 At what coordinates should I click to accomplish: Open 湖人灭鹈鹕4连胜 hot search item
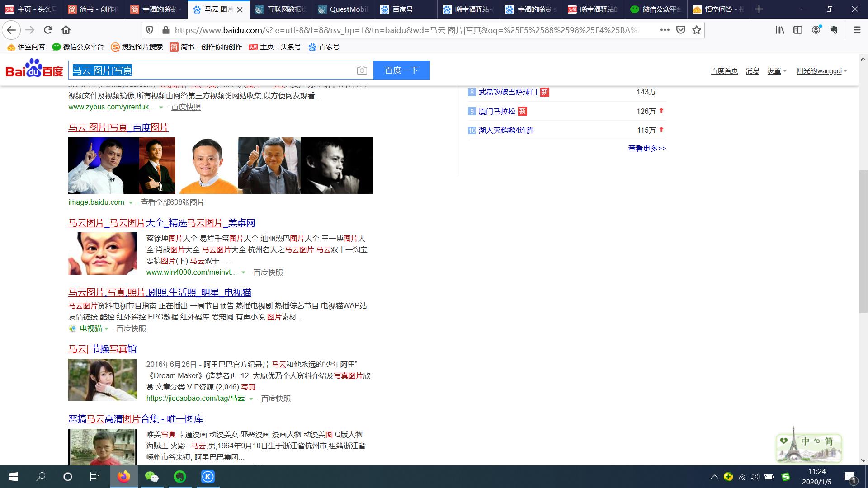point(506,130)
